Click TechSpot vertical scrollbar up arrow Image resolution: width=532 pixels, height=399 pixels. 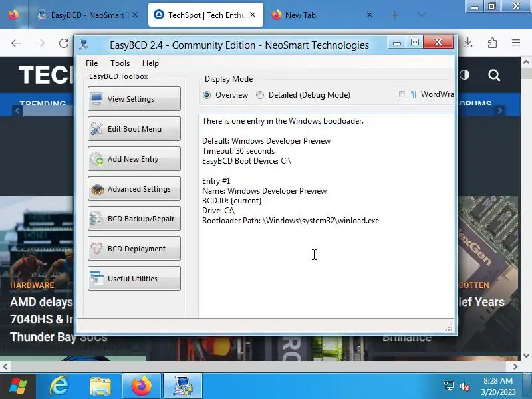coord(526,62)
